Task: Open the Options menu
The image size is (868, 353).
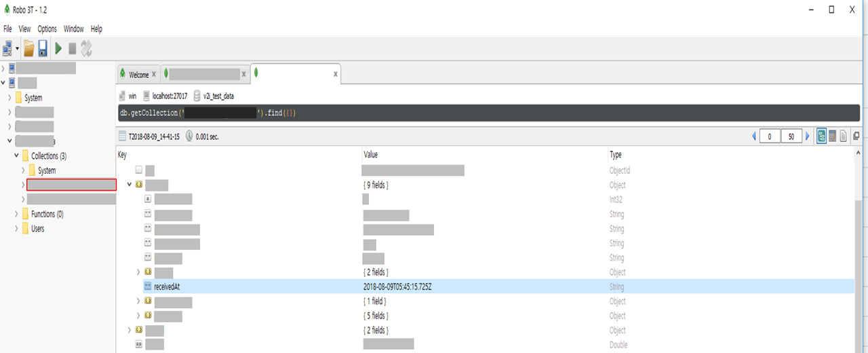Action: click(x=47, y=29)
